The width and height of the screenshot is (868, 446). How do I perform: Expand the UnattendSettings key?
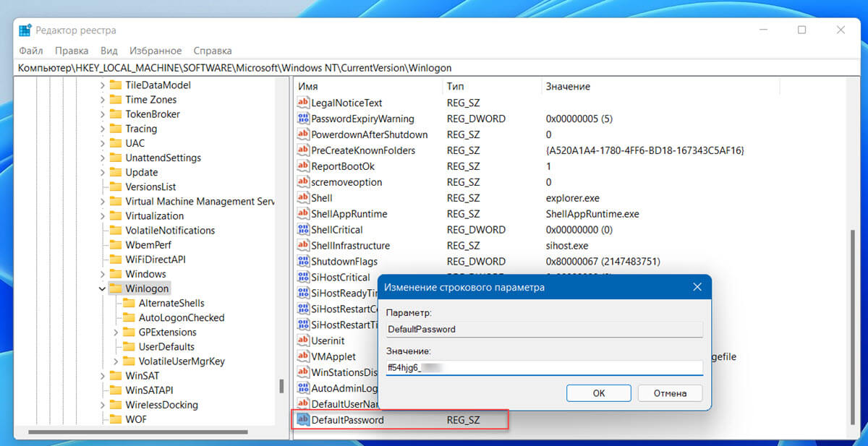[102, 158]
